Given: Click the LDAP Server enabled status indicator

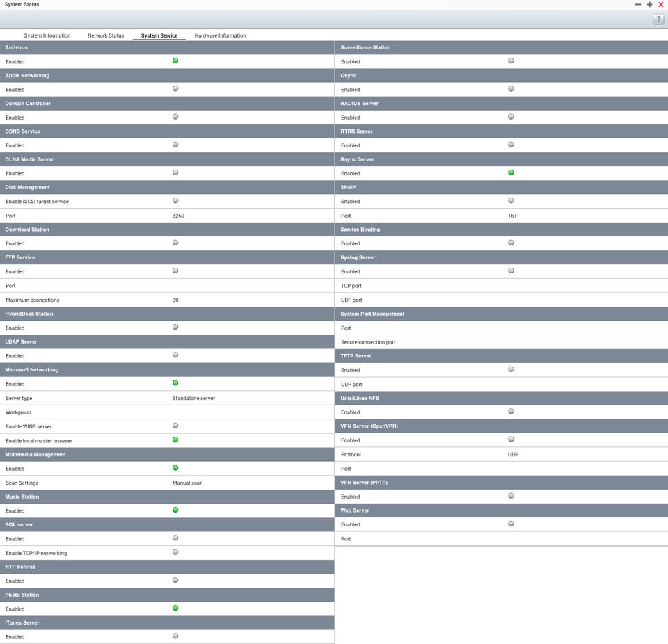Looking at the screenshot, I should click(x=175, y=355).
